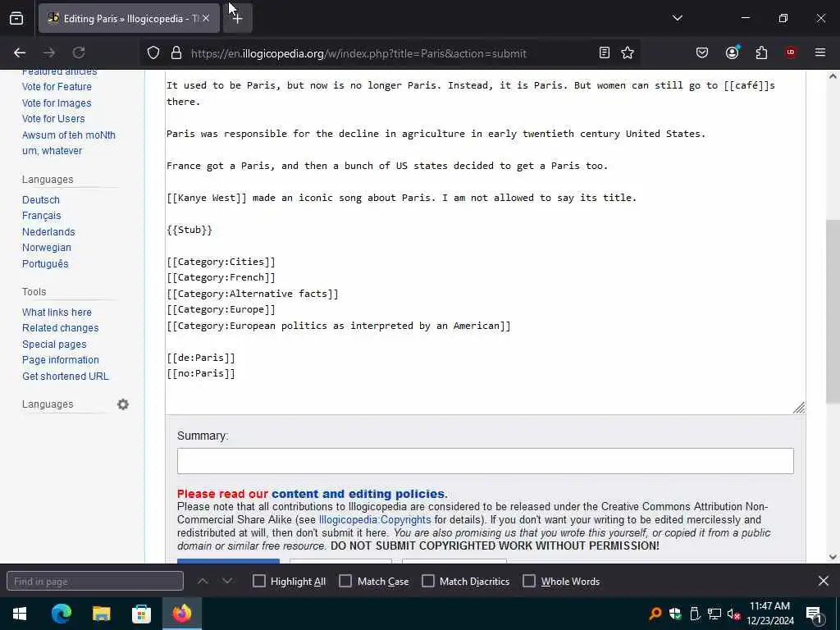Click the find previous up chevron

(x=203, y=582)
